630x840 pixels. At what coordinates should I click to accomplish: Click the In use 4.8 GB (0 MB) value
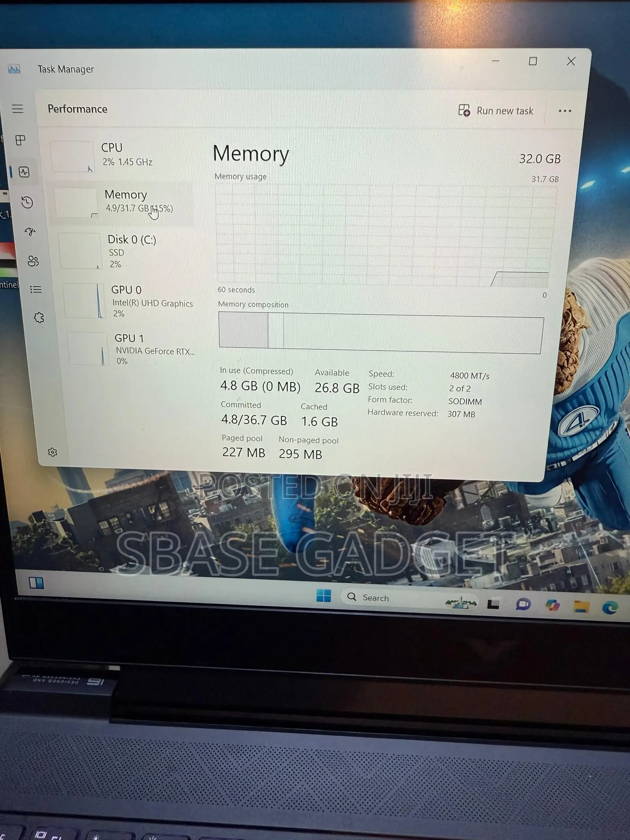(260, 386)
